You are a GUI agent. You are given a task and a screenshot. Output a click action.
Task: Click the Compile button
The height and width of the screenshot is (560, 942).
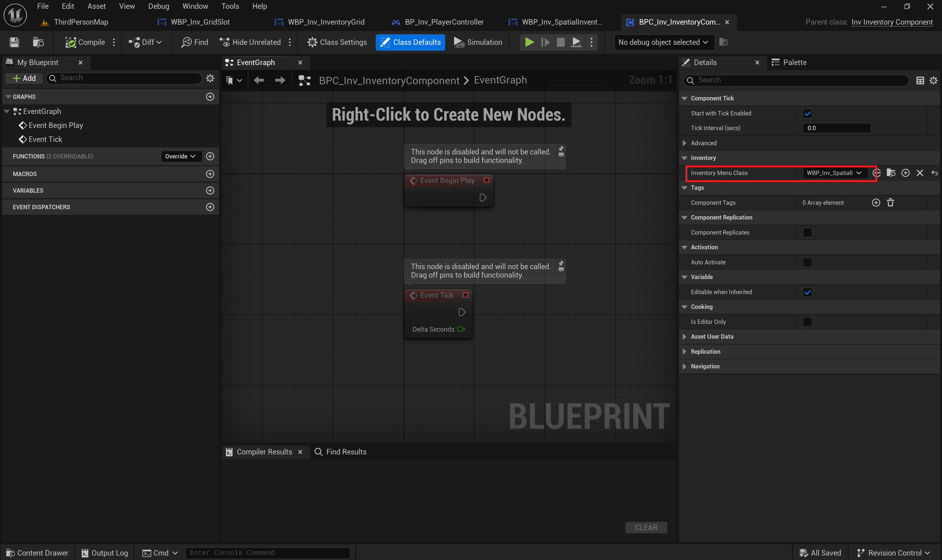pyautogui.click(x=85, y=42)
